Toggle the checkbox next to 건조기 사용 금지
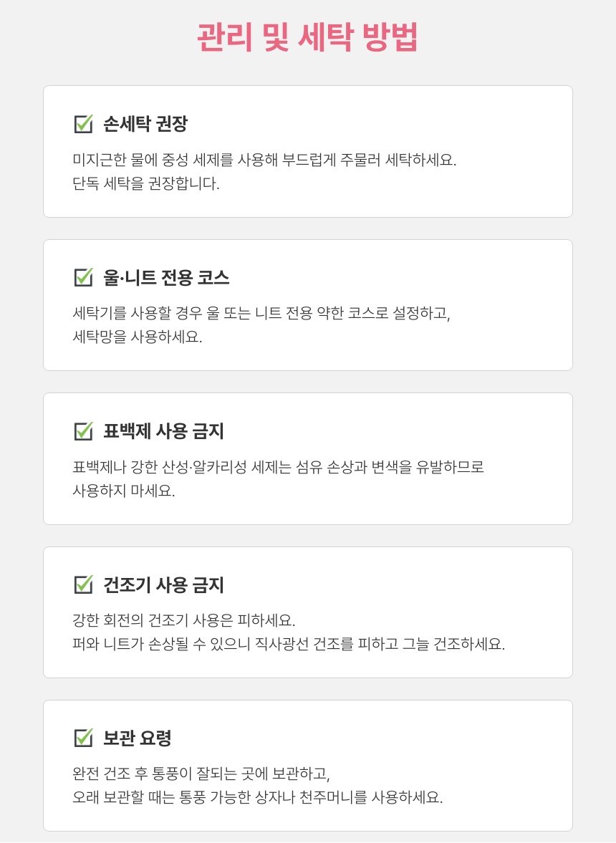The width and height of the screenshot is (616, 843). tap(83, 584)
